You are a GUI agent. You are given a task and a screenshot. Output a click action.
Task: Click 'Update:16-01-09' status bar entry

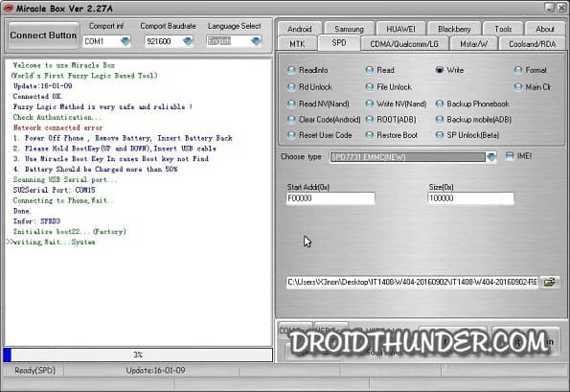[155, 371]
